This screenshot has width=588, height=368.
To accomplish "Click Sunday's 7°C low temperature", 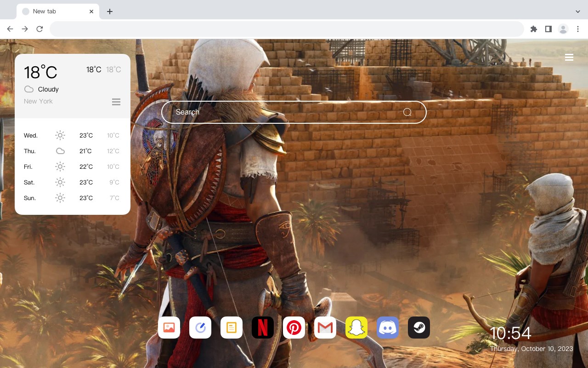I will pyautogui.click(x=114, y=198).
